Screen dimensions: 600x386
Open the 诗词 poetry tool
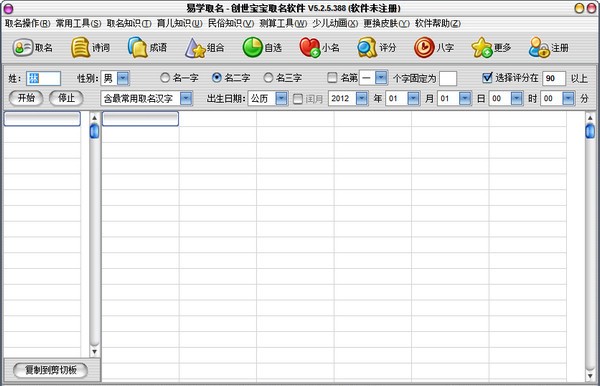click(x=90, y=48)
